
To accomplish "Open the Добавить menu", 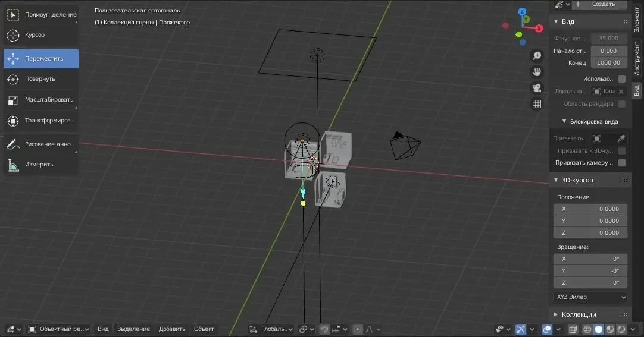I will click(x=172, y=329).
